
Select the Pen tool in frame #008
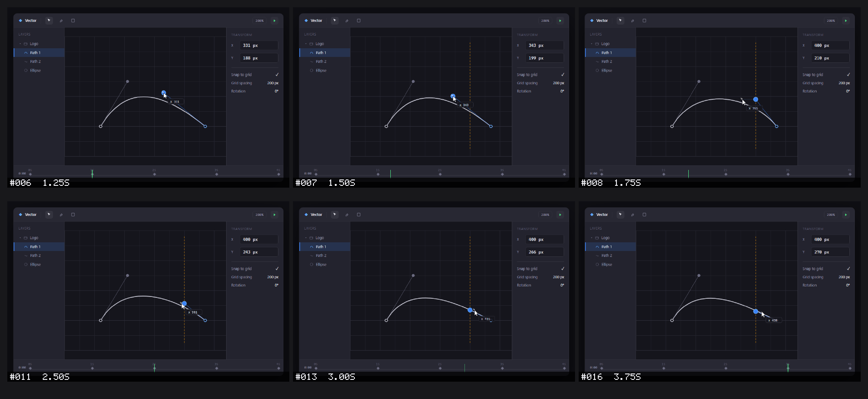point(632,20)
